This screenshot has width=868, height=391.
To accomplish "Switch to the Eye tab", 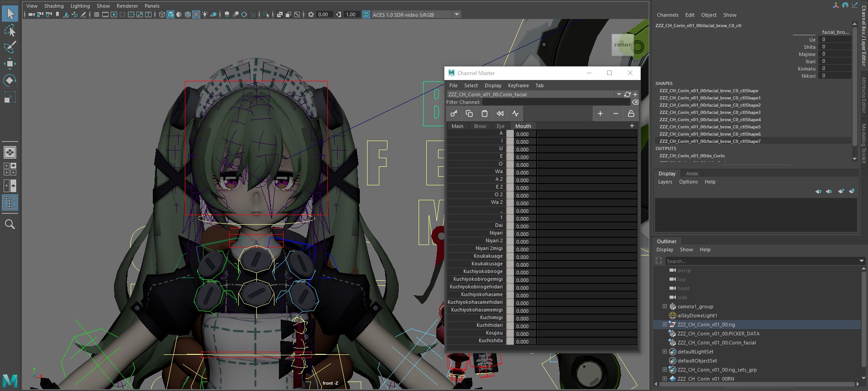I will [x=500, y=126].
